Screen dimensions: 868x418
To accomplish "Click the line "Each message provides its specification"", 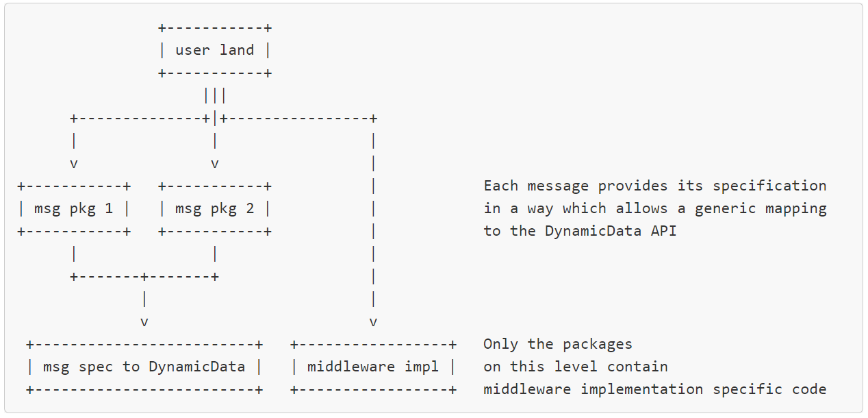I will [655, 186].
